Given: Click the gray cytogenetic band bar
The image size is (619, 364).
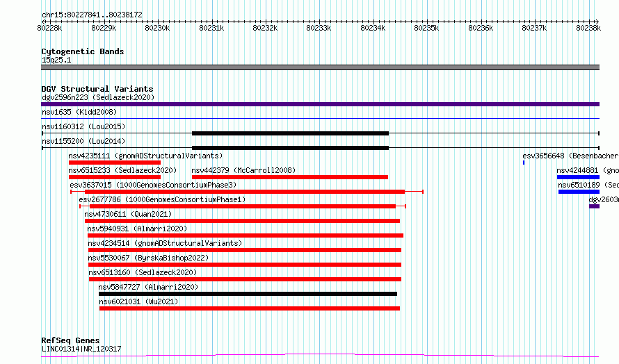Looking at the screenshot, I should (x=320, y=67).
